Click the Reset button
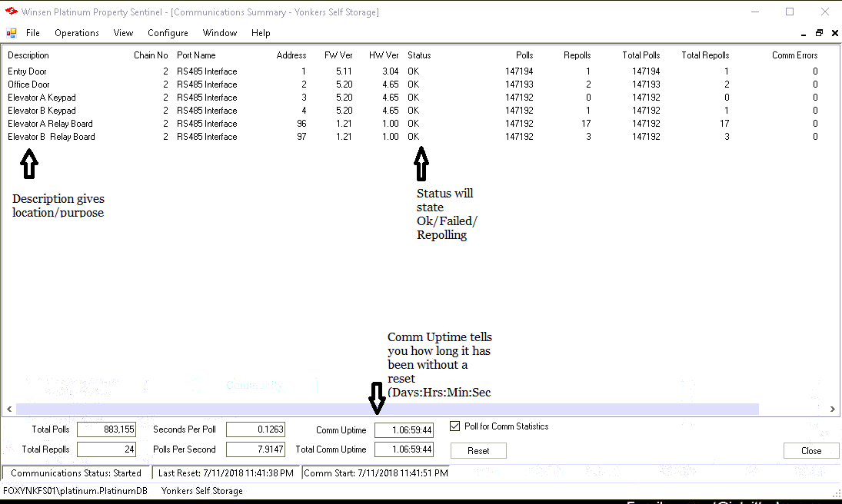Screen dimensions: 842x504 478,451
